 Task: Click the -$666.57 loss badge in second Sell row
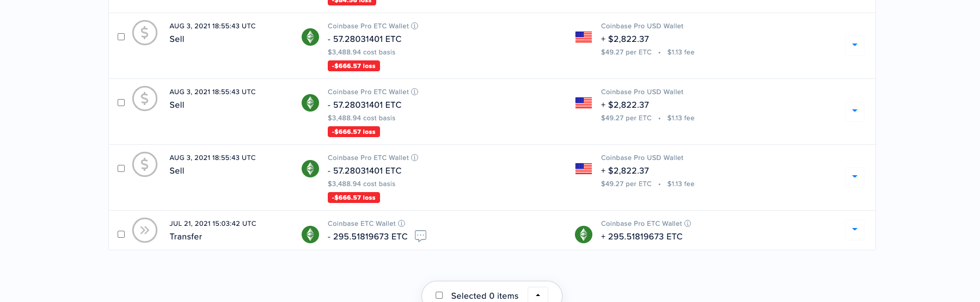point(354,132)
